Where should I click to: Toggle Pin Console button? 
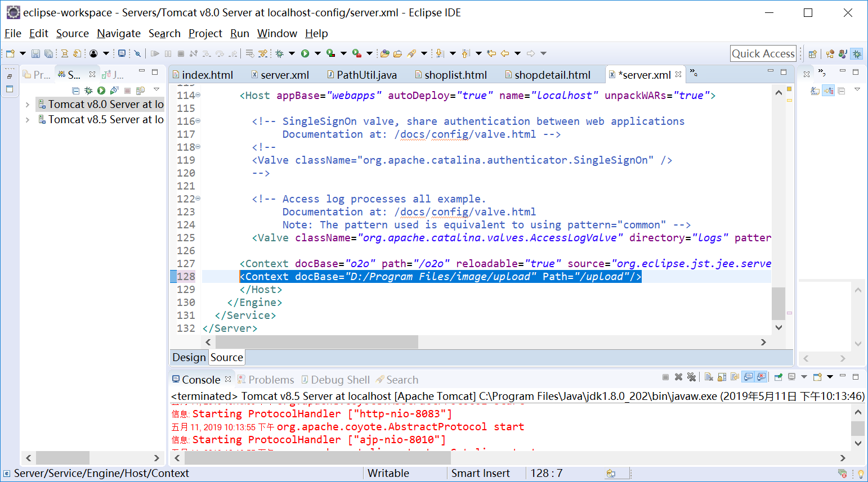click(x=778, y=377)
